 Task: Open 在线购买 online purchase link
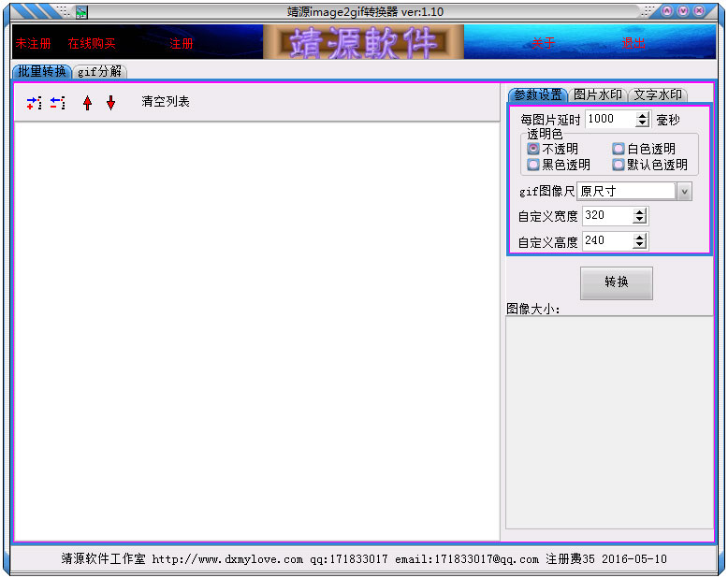pyautogui.click(x=92, y=44)
